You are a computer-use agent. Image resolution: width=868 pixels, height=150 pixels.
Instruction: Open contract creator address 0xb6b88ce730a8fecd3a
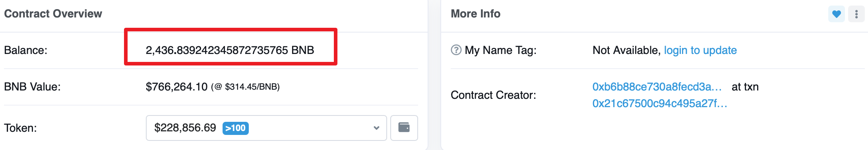pos(657,87)
